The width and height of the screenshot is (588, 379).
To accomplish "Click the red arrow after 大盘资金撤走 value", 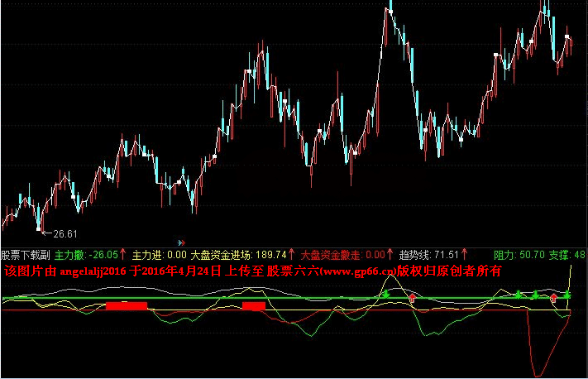I will click(392, 255).
